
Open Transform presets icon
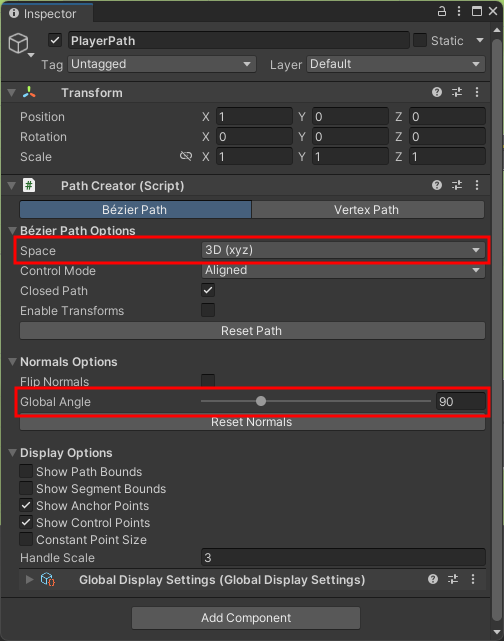[457, 92]
